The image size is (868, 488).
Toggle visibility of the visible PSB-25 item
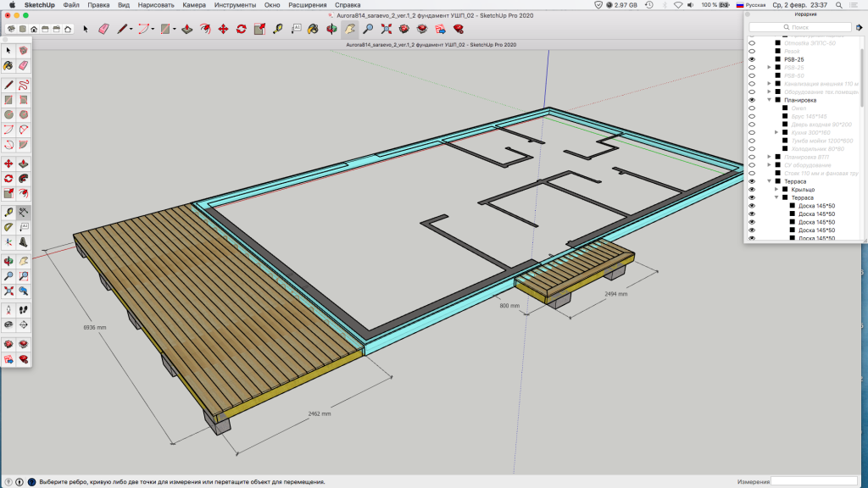tap(752, 59)
